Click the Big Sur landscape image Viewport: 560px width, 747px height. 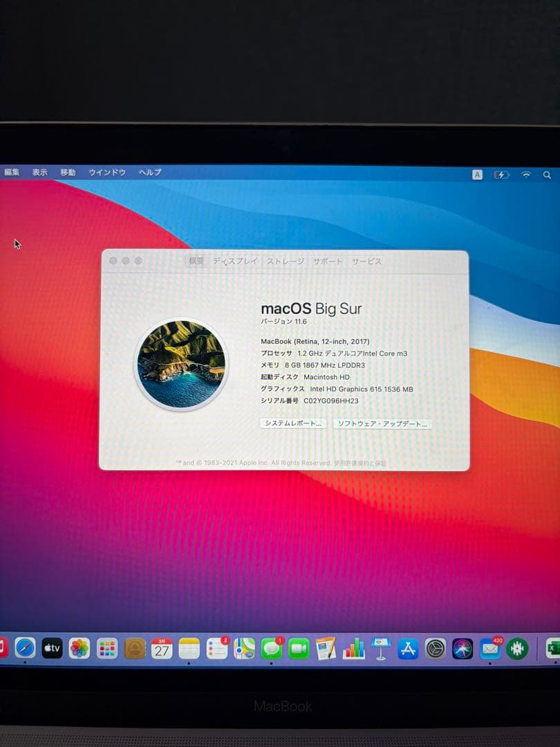point(181,364)
